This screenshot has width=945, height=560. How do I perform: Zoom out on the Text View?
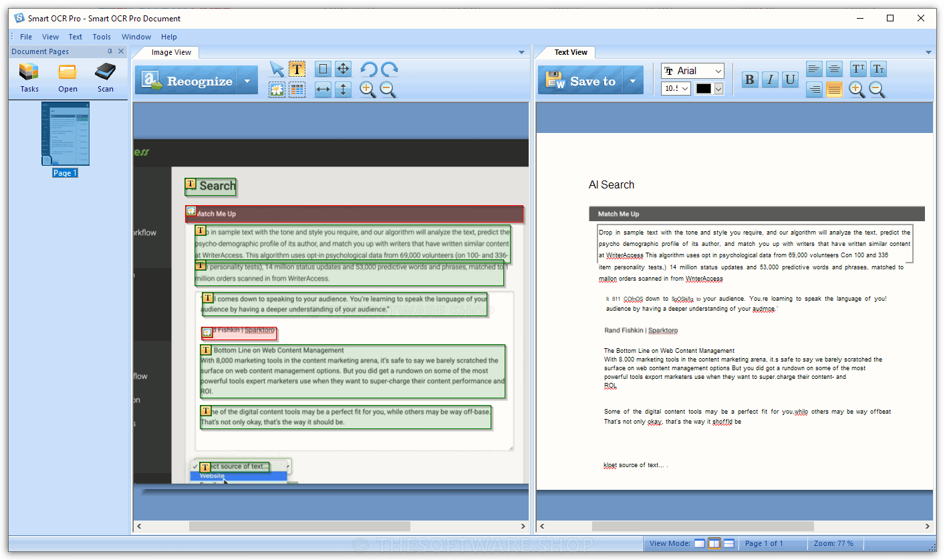877,90
